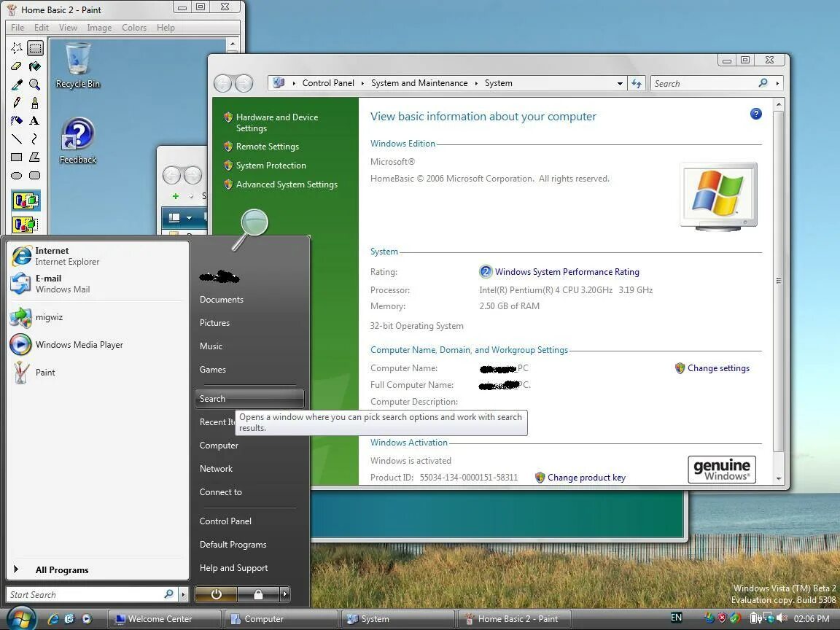Select transparent background option in Paint toolbox
The height and width of the screenshot is (630, 840).
[x=26, y=224]
